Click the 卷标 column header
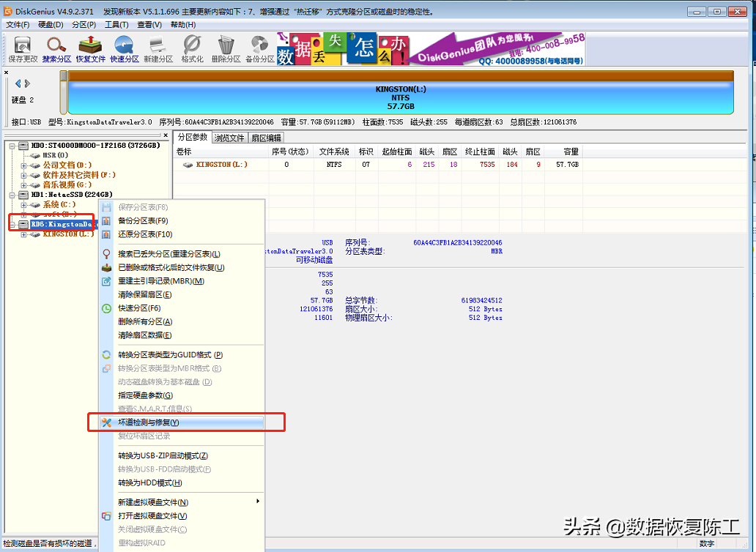756x552 pixels. pyautogui.click(x=220, y=152)
